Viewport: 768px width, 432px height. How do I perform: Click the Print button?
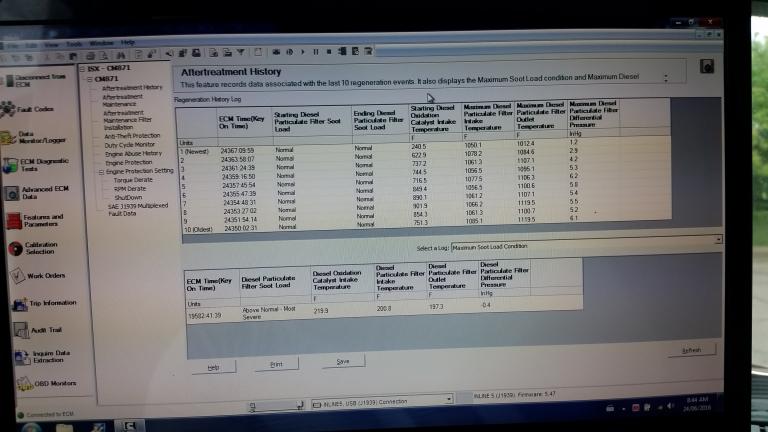coord(276,364)
